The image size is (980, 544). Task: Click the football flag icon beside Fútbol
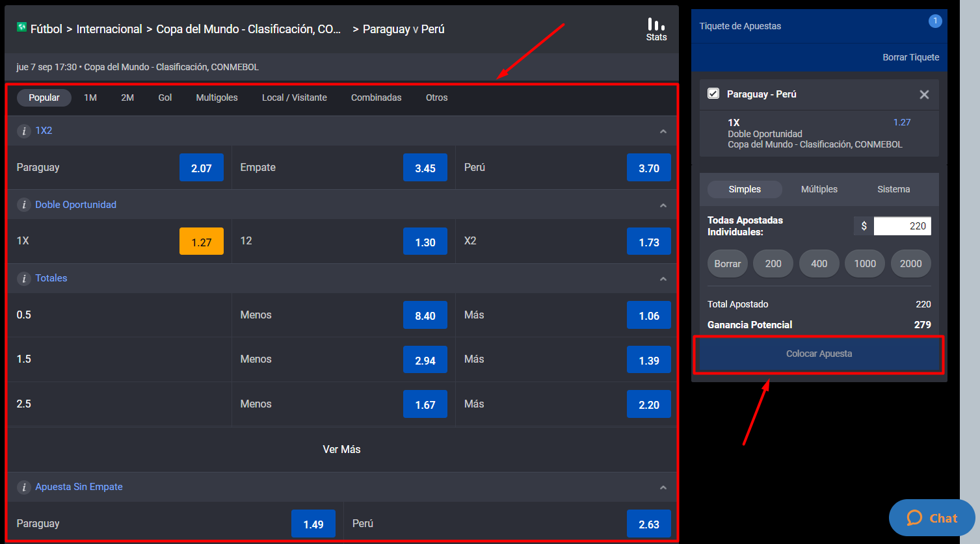click(x=21, y=27)
